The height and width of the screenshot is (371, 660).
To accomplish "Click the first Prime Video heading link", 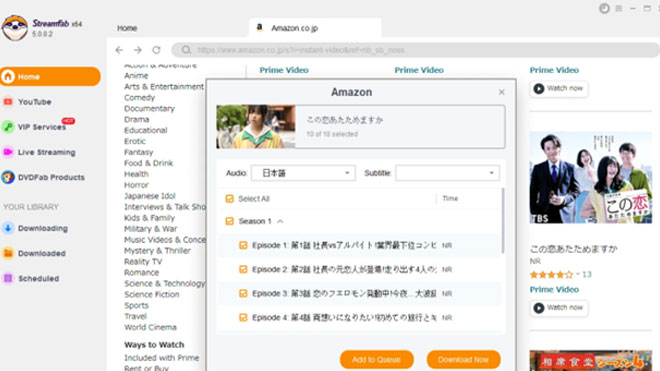I will (284, 70).
